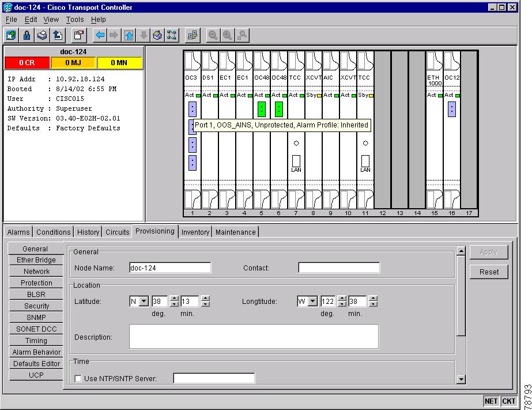Open the Network provisioning subtab
The height and width of the screenshot is (410, 532).
click(36, 272)
